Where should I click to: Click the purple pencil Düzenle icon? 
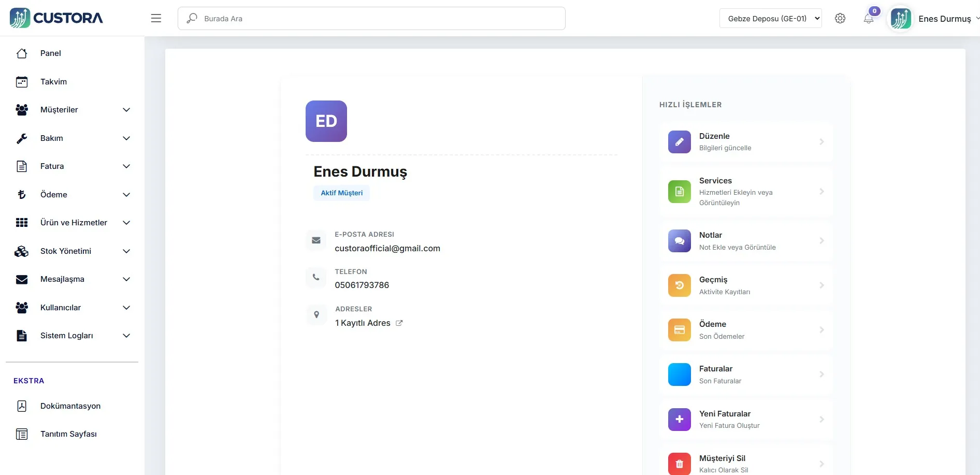click(x=679, y=142)
